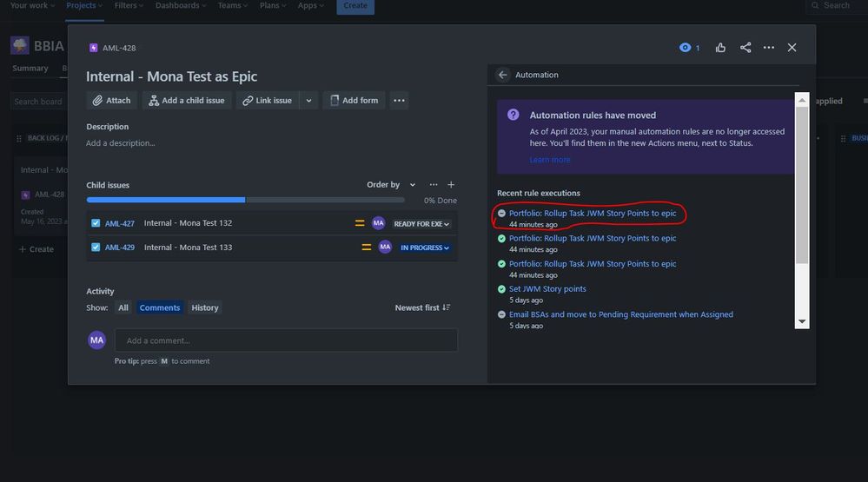Open Your work menu in background nav
Viewport: 868px width, 482px height.
coord(32,5)
